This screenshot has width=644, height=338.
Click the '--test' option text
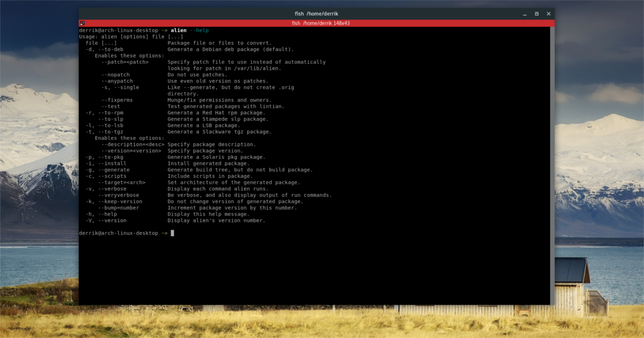(111, 106)
